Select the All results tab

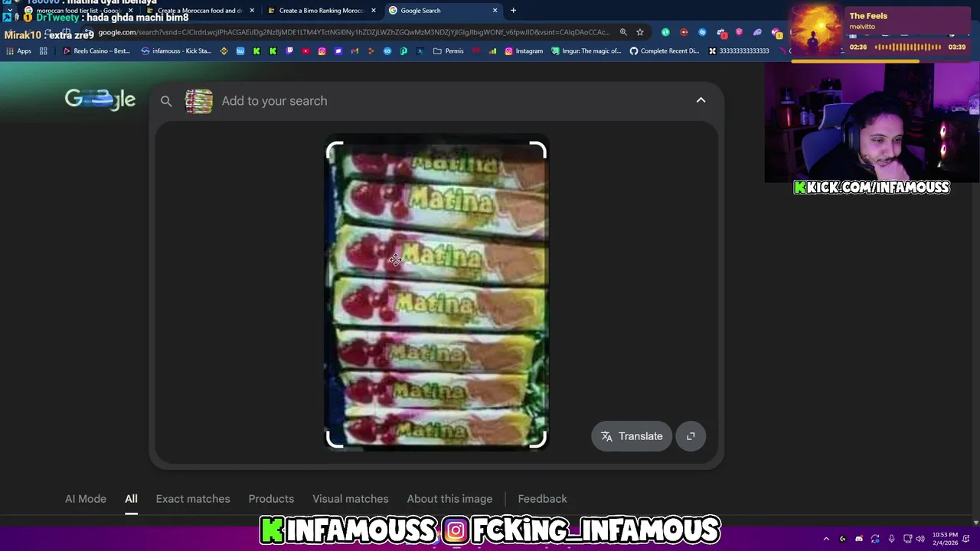[131, 499]
